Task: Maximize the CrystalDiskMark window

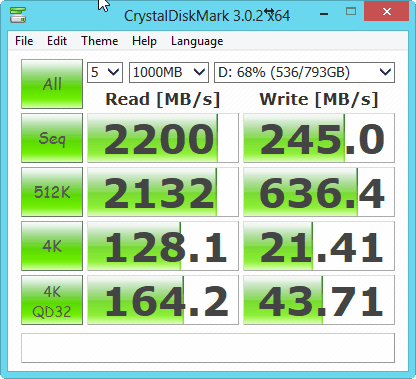Action: click(351, 12)
